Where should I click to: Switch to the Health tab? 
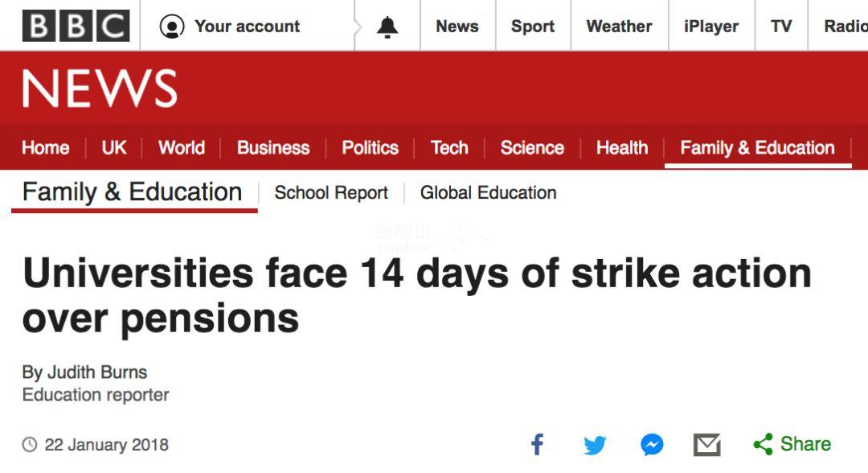pyautogui.click(x=621, y=147)
